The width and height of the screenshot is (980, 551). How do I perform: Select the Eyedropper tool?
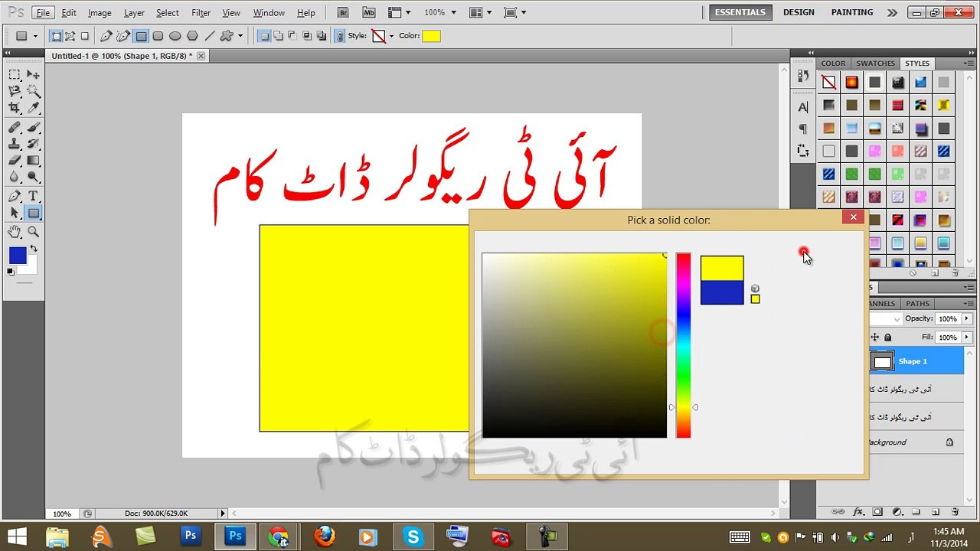click(x=34, y=108)
